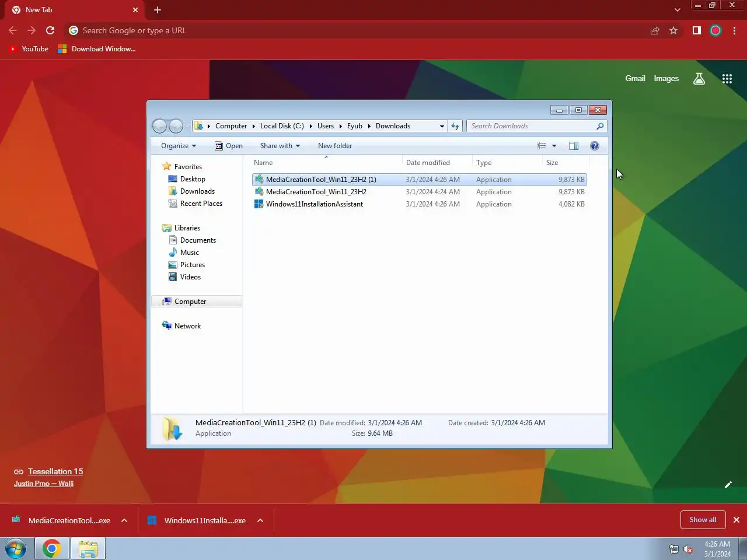This screenshot has height=560, width=747.
Task: Select Desktop in Favorites
Action: click(x=193, y=179)
